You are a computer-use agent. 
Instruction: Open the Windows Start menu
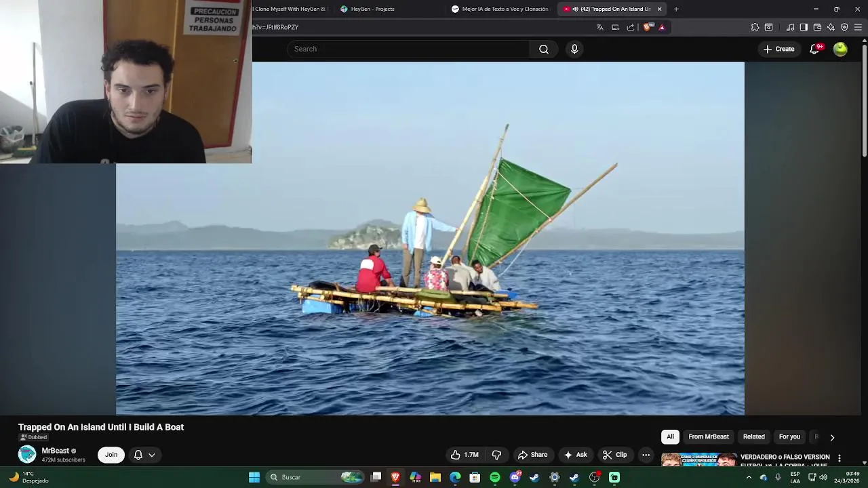tap(254, 477)
